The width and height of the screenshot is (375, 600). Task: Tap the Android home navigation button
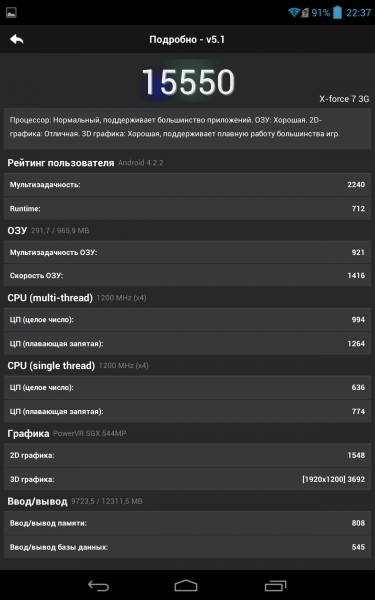[x=186, y=585]
